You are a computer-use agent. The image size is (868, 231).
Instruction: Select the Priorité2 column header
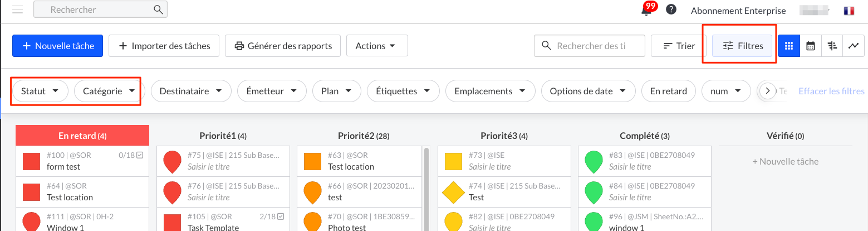pos(362,136)
